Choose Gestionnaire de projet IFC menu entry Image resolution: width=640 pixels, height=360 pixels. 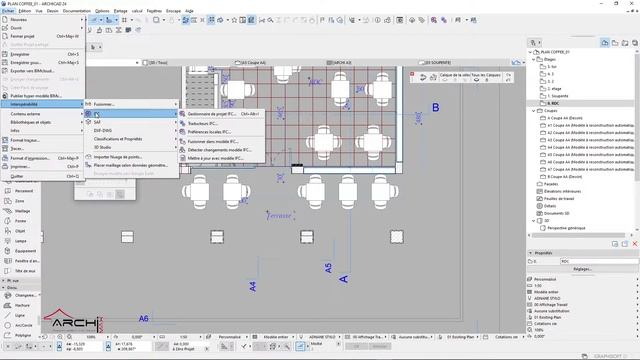tap(221, 114)
